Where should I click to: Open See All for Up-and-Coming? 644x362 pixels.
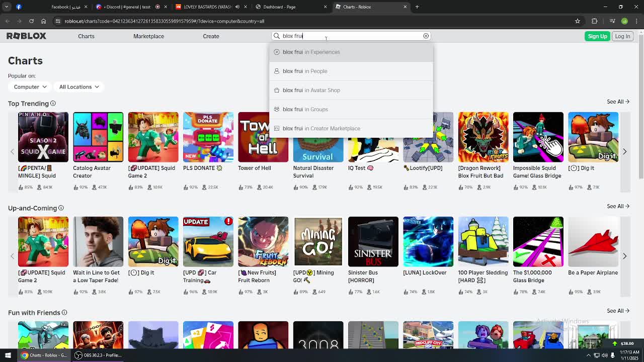coord(618,206)
